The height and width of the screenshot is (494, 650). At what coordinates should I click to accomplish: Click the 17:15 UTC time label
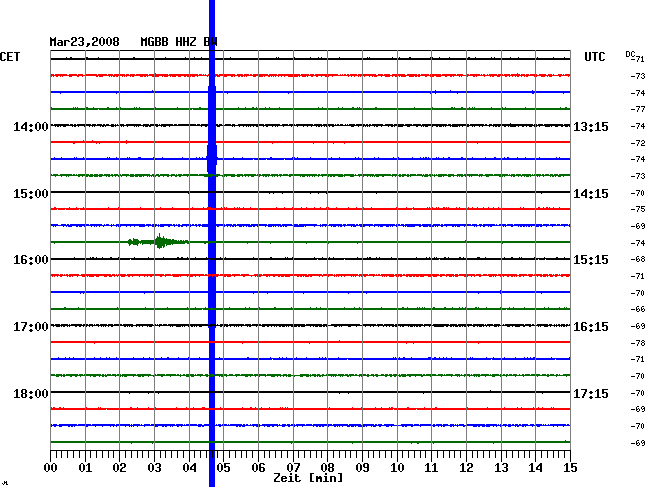click(x=591, y=393)
